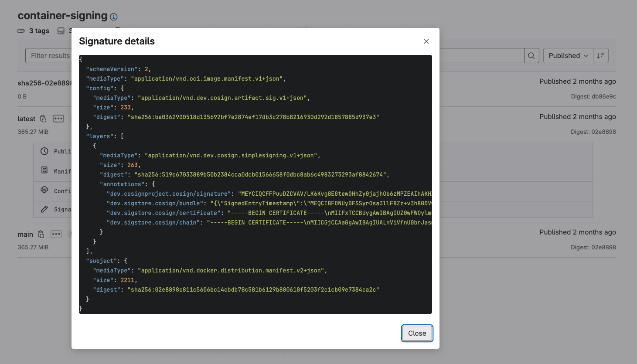The width and height of the screenshot is (637, 364).
Task: Click the layer digest sha256:519c67 line
Action: (x=245, y=174)
